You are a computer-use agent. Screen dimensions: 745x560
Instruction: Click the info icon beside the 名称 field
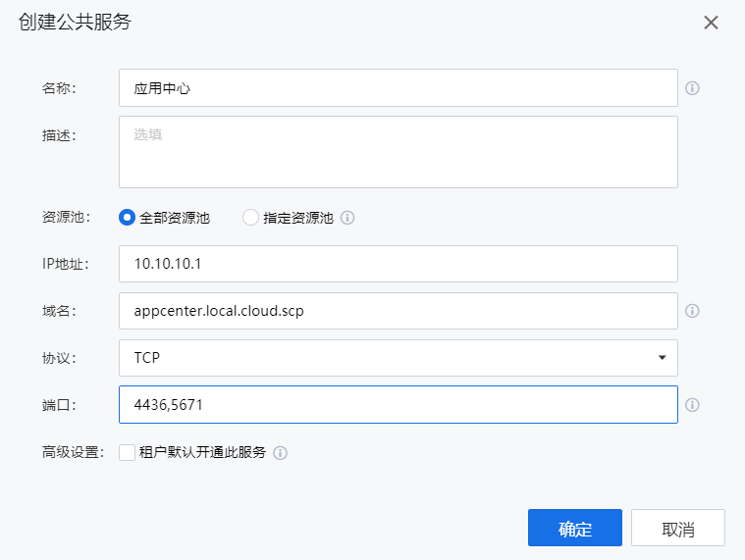click(x=692, y=88)
